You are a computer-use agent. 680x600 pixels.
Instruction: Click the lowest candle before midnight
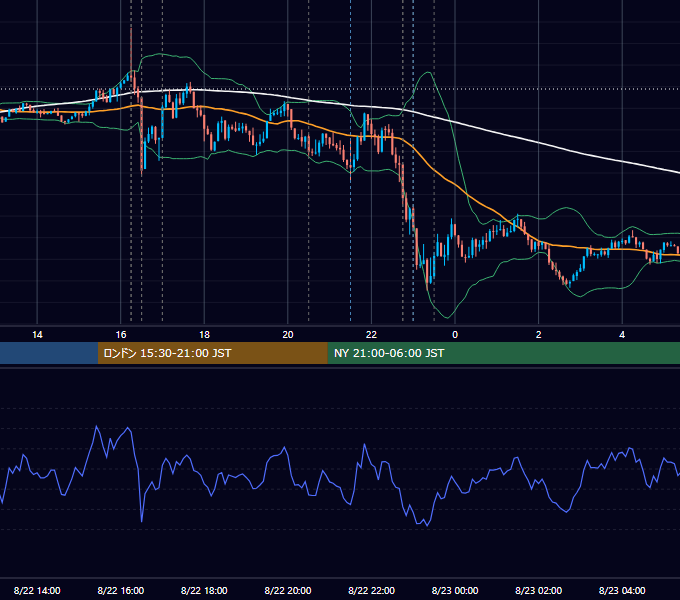(427, 274)
